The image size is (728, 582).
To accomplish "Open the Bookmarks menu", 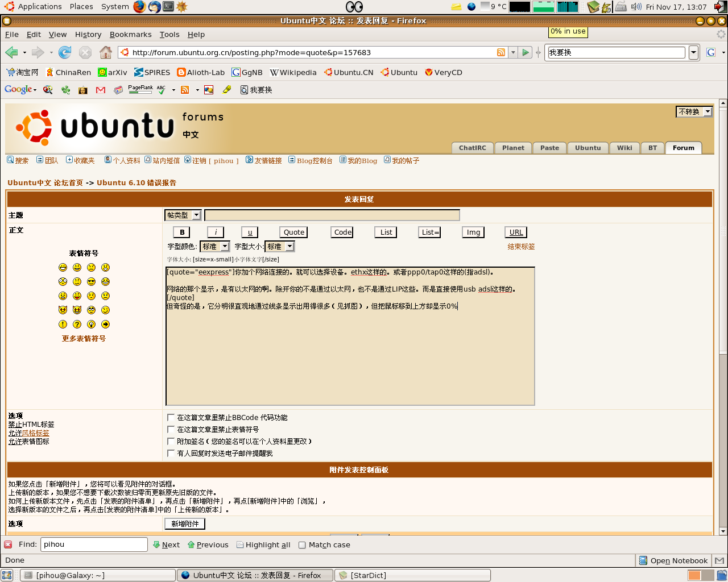I will [x=130, y=34].
